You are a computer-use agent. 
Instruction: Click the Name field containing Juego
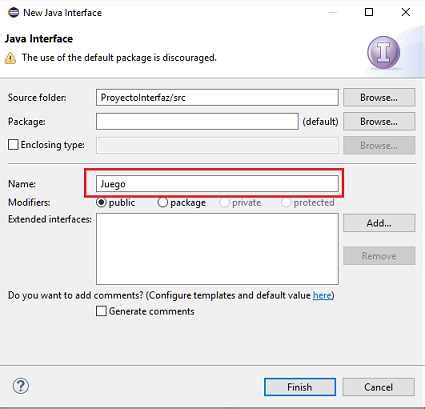pos(217,184)
